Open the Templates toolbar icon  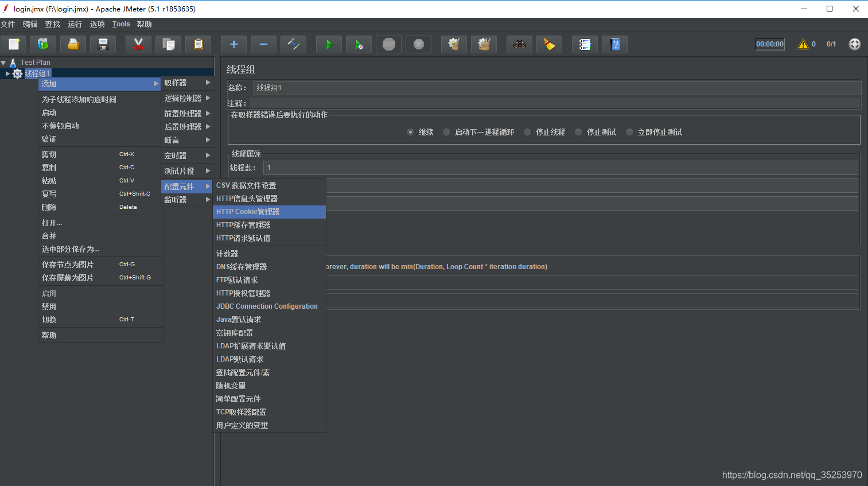tap(43, 44)
